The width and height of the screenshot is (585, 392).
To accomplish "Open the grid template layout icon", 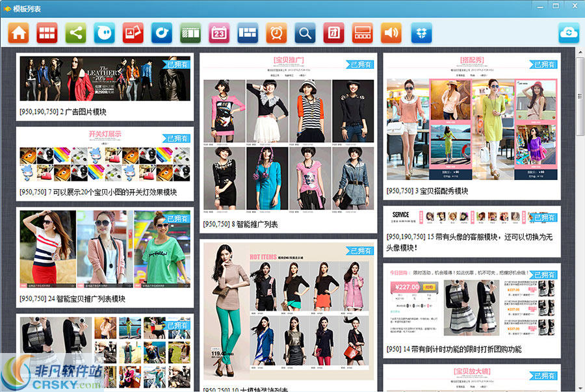I will point(46,33).
